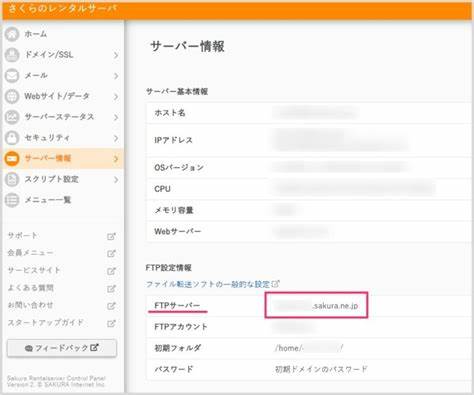Open the 会員メニュー link
This screenshot has height=395, width=474.
[30, 253]
